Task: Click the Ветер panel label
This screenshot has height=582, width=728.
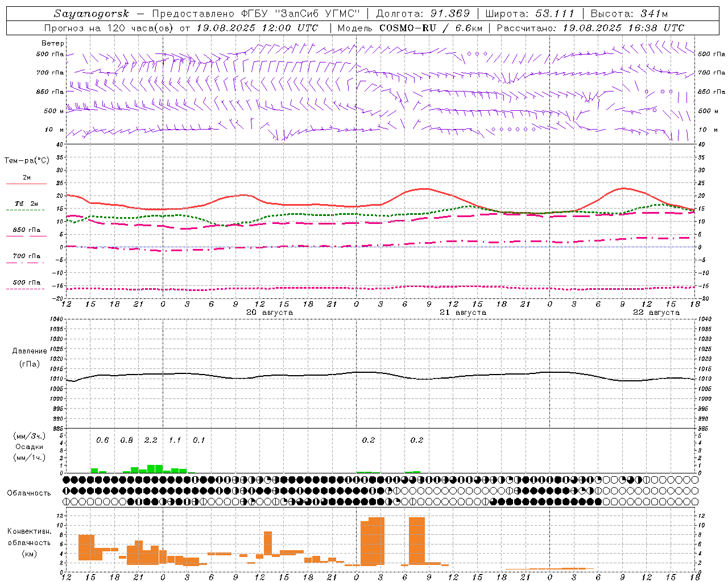Action: 53,43
